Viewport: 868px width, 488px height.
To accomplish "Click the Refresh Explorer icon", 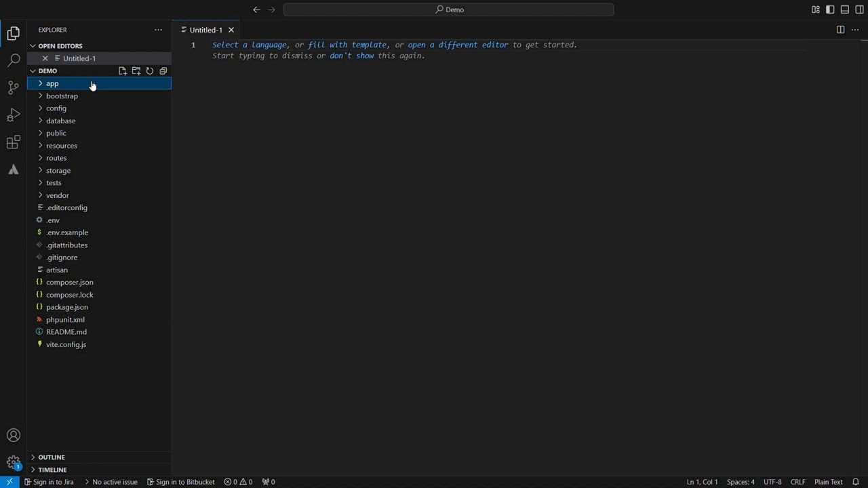I will pyautogui.click(x=150, y=71).
